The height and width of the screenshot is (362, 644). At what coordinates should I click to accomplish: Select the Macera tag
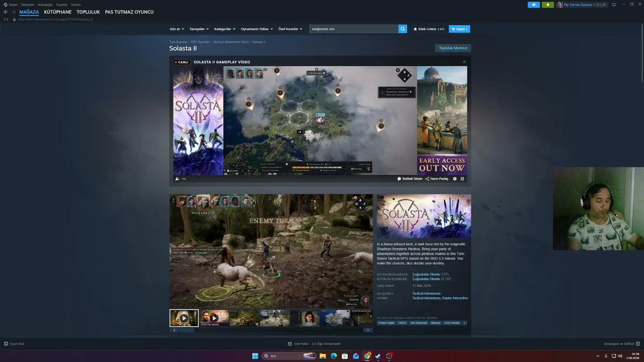[x=436, y=323]
